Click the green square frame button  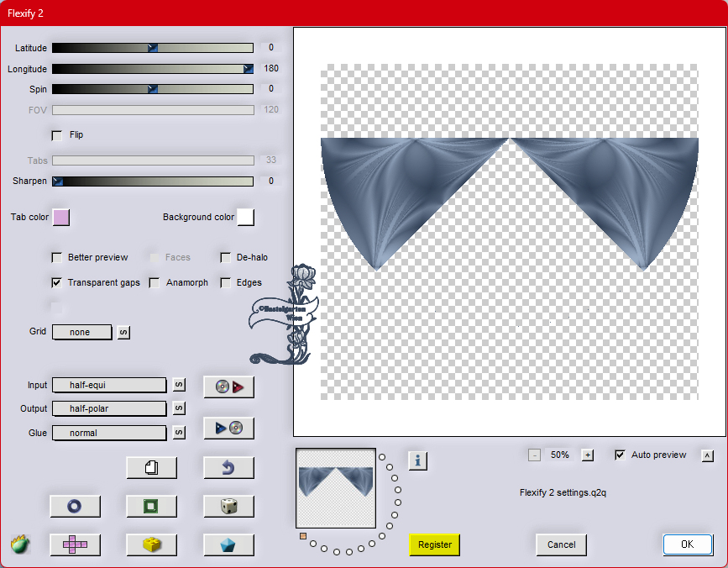151,506
